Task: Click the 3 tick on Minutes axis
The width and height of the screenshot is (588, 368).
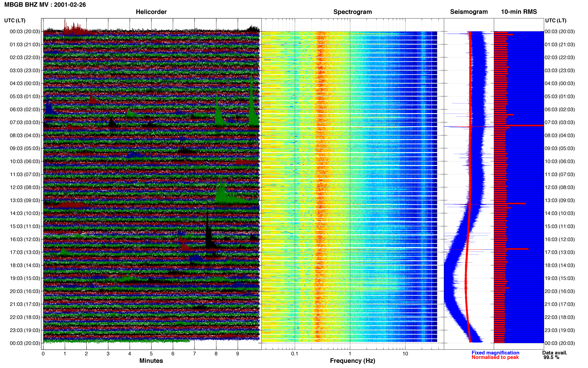Action: click(x=108, y=354)
